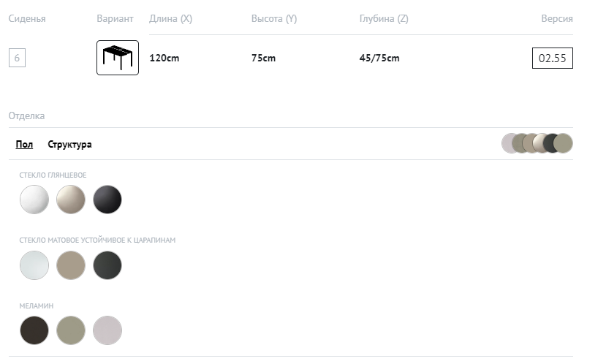Switch to the Пол finish tab
Screen dimensions: 606x364
point(24,145)
